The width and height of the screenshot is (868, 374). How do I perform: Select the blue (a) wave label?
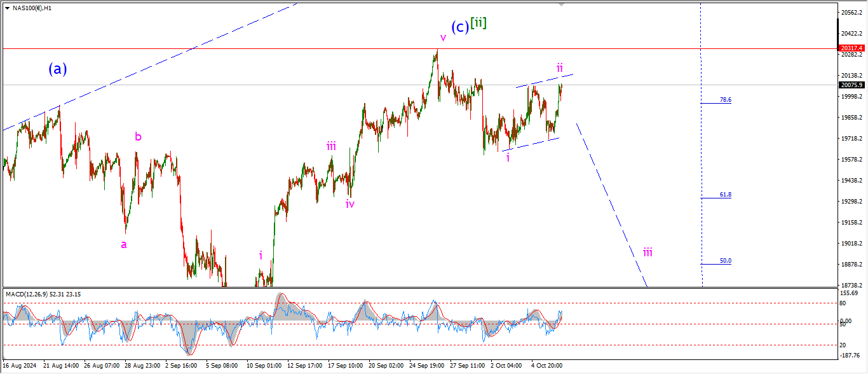(57, 69)
